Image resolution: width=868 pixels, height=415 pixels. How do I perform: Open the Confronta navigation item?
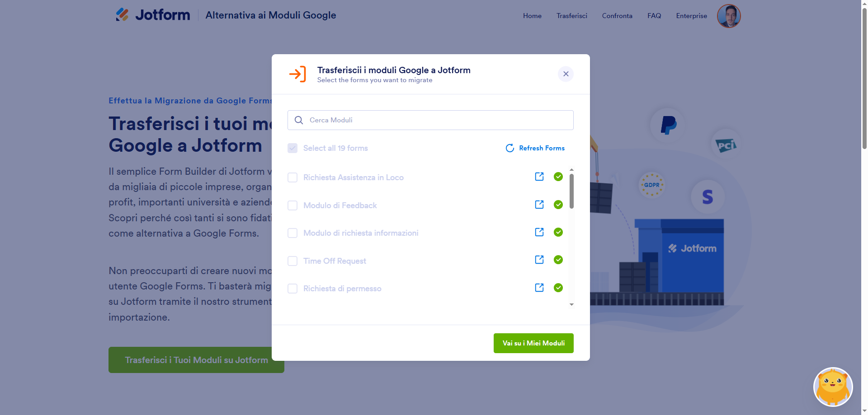(617, 16)
